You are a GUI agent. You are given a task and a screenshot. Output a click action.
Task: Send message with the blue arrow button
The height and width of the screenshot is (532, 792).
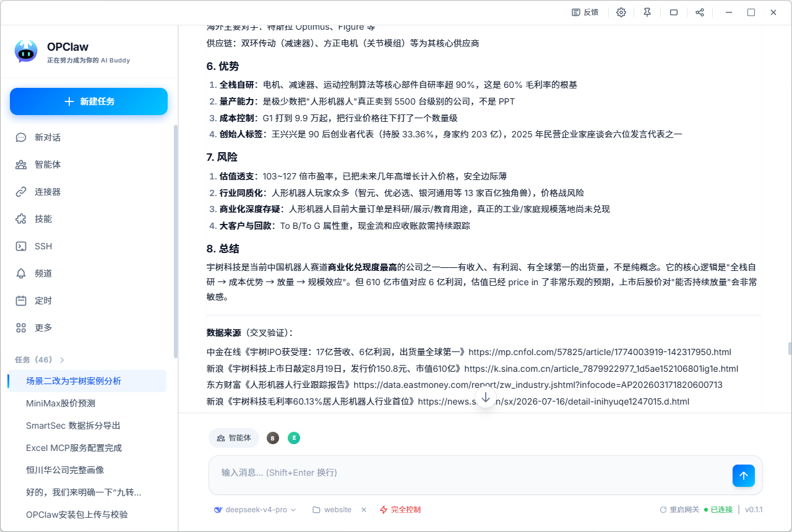(744, 476)
